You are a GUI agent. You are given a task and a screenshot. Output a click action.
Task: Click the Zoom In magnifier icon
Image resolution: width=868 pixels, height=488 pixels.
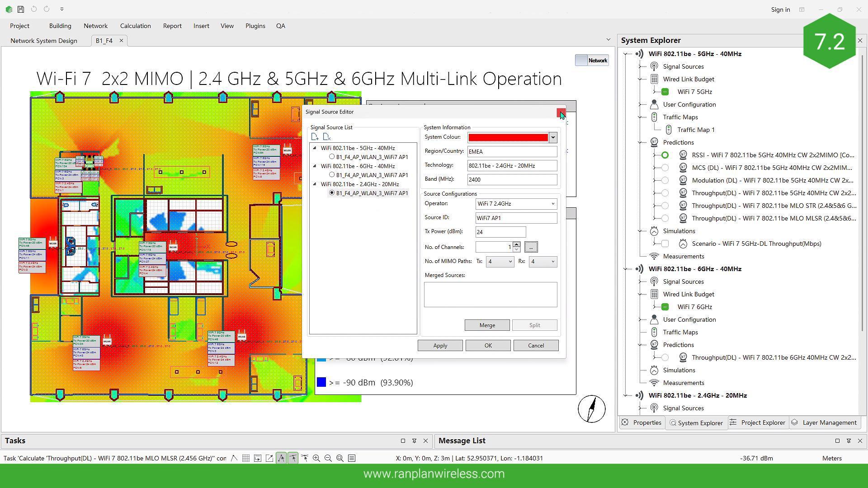click(316, 458)
